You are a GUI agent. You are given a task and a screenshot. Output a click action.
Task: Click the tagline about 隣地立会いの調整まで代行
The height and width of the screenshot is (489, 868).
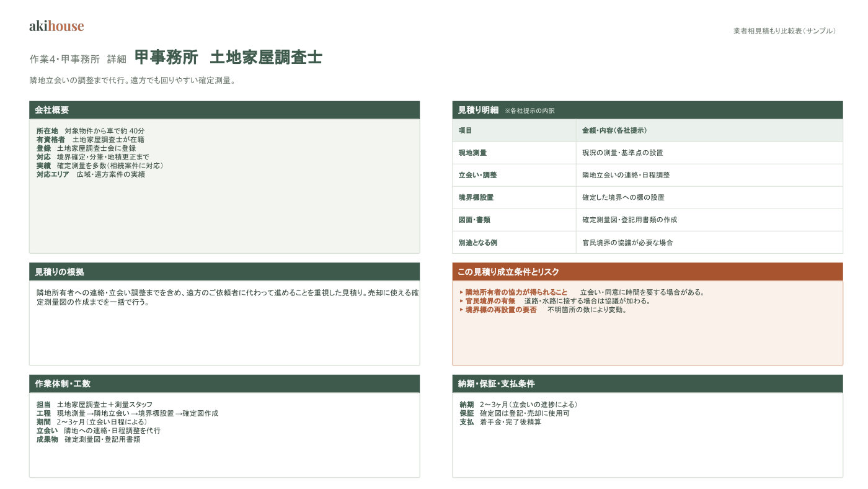(133, 81)
